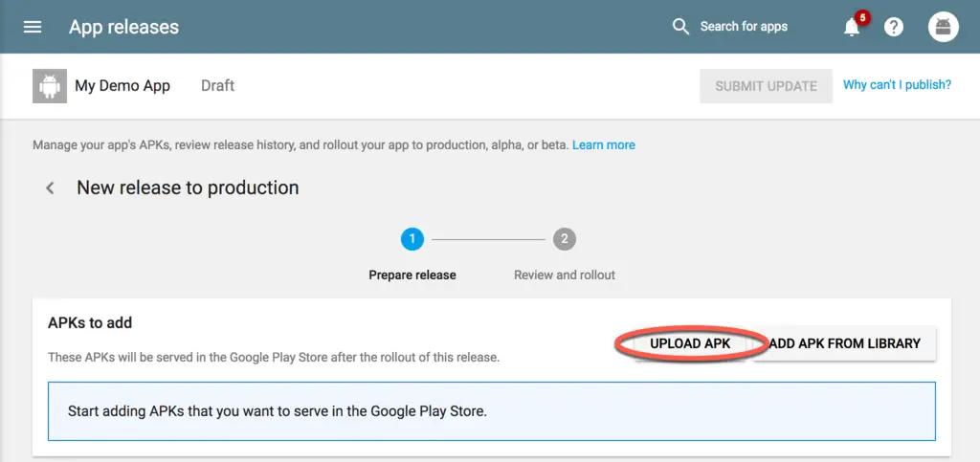Go back using the left chevron arrow

click(x=51, y=188)
